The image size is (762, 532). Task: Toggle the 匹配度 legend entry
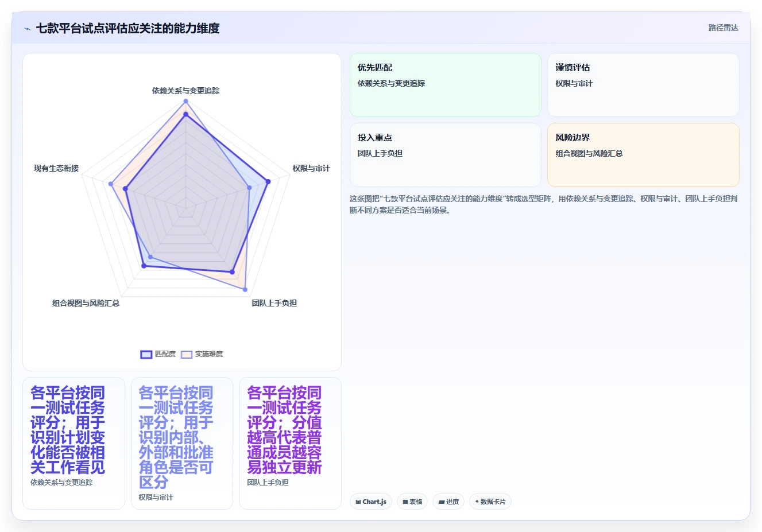click(x=158, y=354)
